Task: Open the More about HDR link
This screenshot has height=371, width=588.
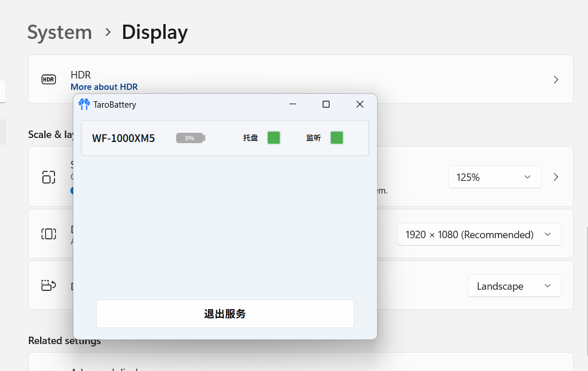Action: pyautogui.click(x=104, y=87)
